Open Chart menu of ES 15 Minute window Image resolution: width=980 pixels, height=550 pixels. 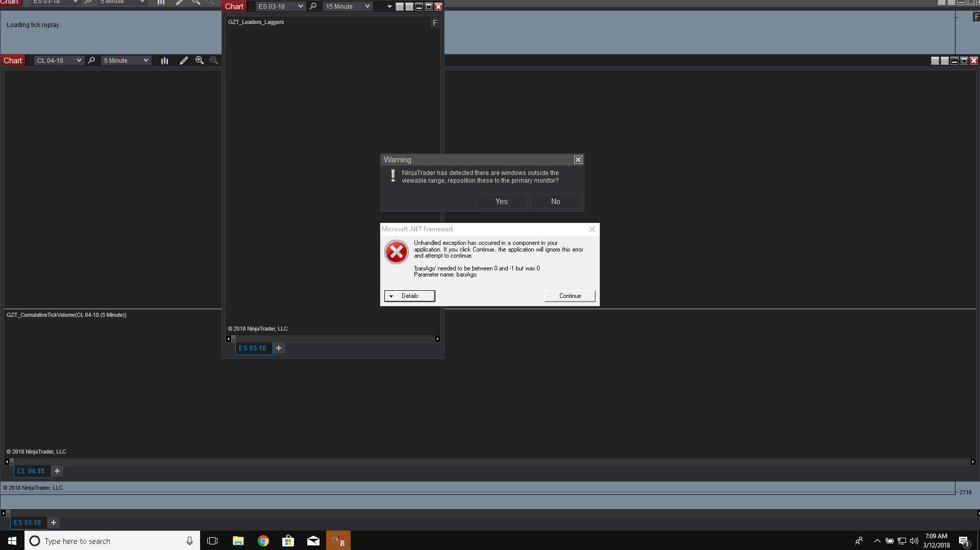point(234,7)
